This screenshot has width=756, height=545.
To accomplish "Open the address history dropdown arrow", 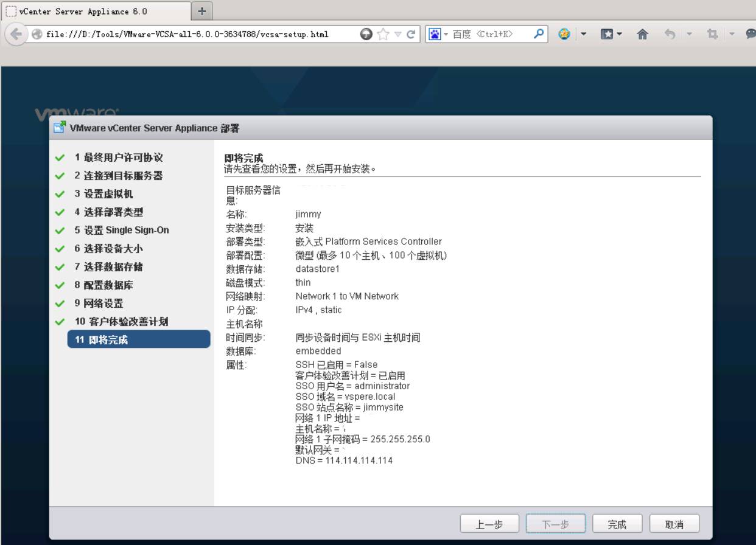I will pos(398,34).
